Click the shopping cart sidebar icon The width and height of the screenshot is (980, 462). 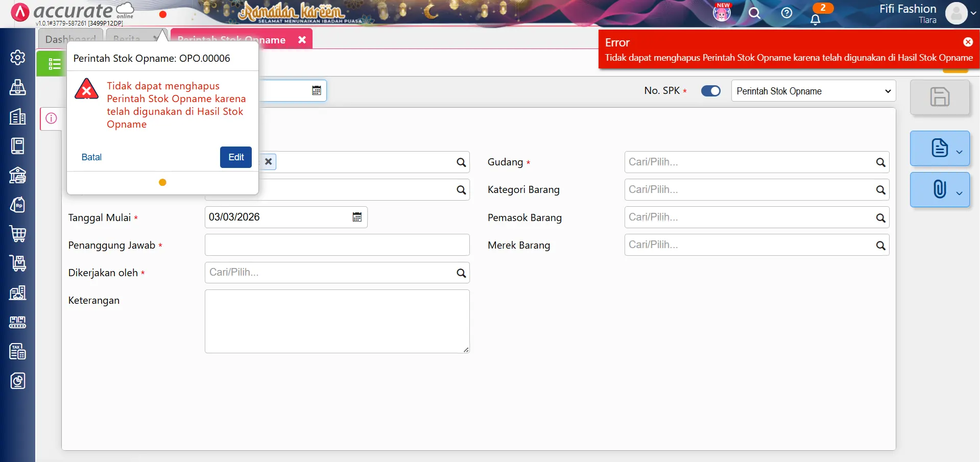[x=17, y=234]
